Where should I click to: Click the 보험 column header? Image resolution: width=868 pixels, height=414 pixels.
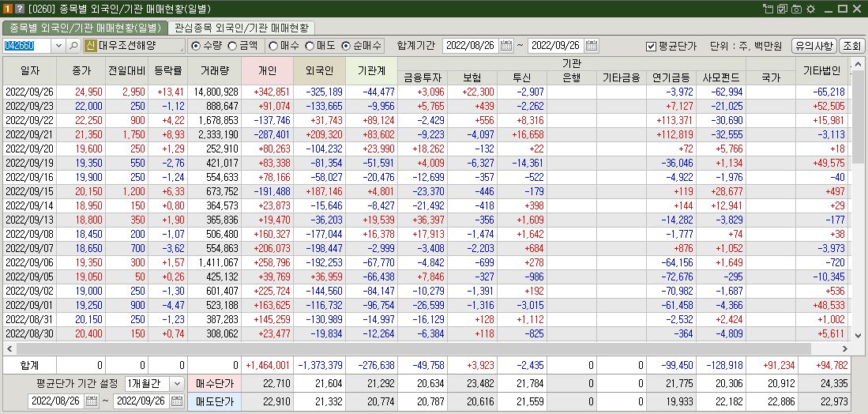[472, 78]
